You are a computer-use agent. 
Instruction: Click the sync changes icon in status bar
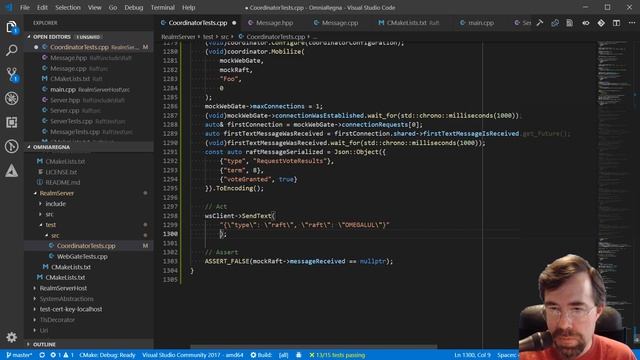pyautogui.click(x=42, y=355)
